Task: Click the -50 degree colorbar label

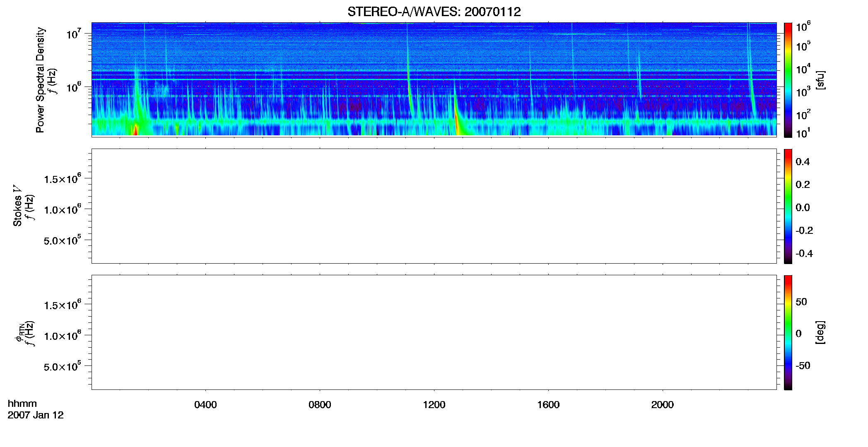Action: 803,366
